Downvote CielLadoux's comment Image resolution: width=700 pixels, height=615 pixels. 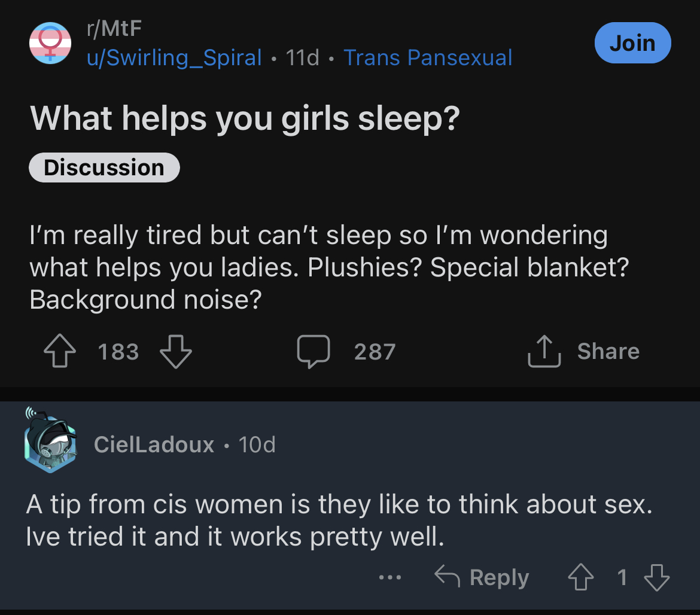tap(657, 577)
